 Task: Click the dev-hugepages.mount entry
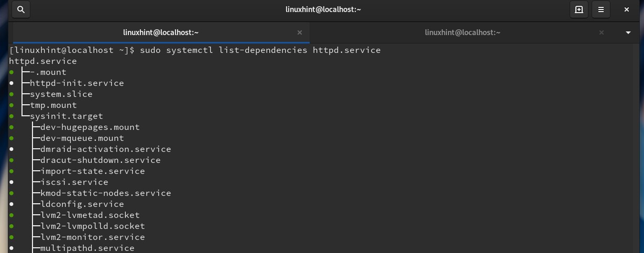[x=90, y=127]
